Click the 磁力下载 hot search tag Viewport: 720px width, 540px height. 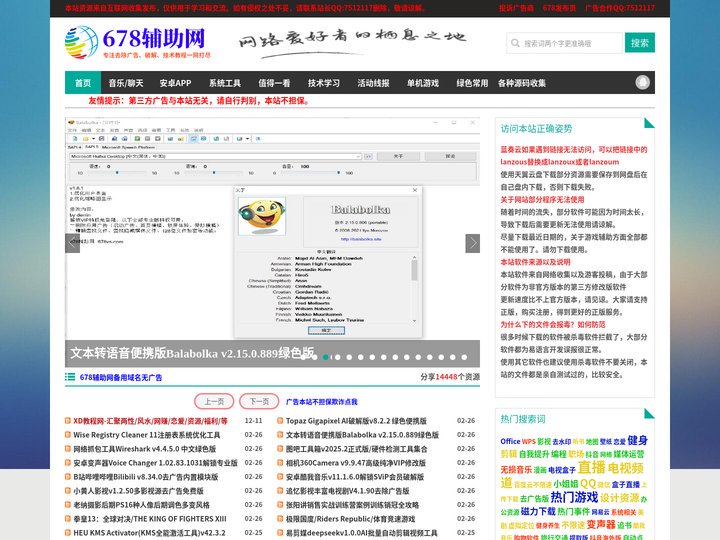[538, 511]
